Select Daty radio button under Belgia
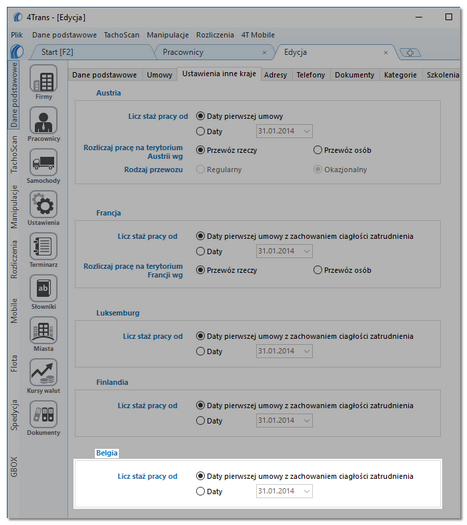The height and width of the screenshot is (525, 467). pyautogui.click(x=200, y=491)
